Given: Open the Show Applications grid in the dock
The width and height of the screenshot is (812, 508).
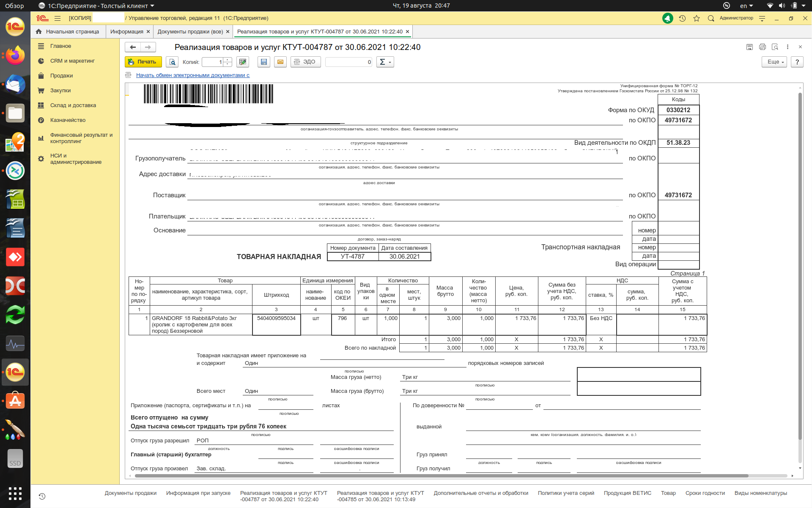Looking at the screenshot, I should [15, 493].
